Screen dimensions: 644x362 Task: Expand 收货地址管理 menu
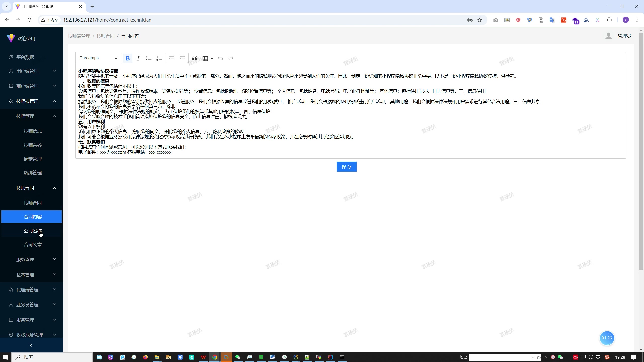point(31,335)
